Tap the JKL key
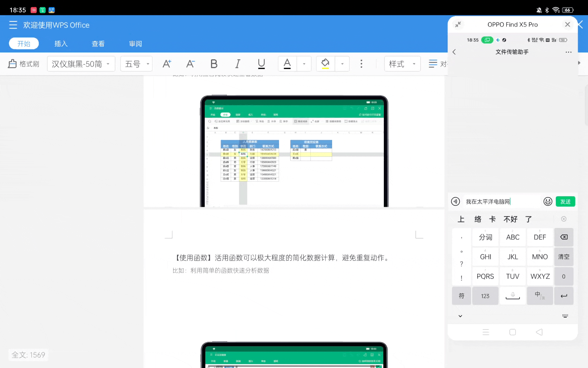588x368 pixels. tap(513, 257)
